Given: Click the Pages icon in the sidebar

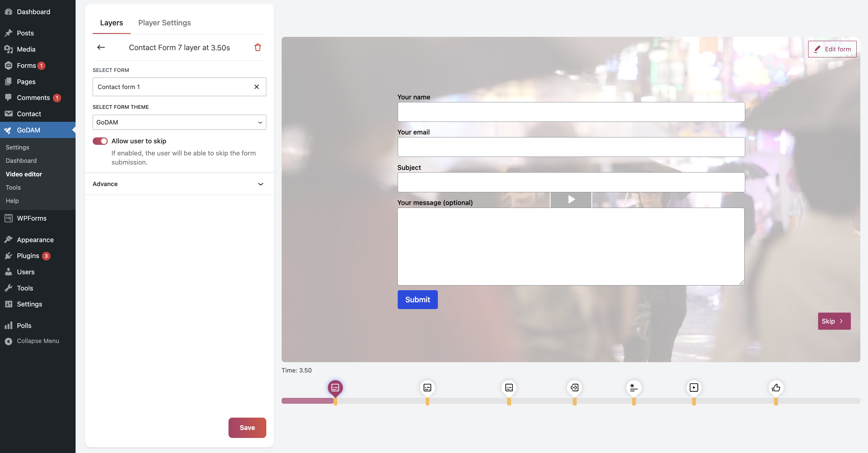Looking at the screenshot, I should pos(9,81).
